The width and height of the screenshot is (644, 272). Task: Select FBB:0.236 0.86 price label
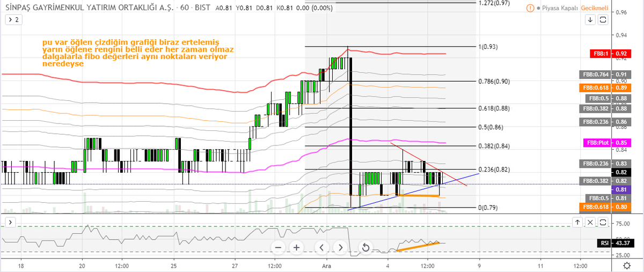tap(606, 122)
